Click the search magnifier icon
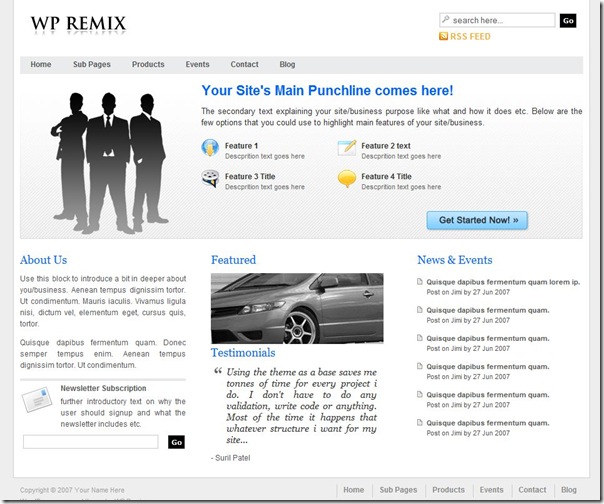Image resolution: width=604 pixels, height=504 pixels. point(446,19)
